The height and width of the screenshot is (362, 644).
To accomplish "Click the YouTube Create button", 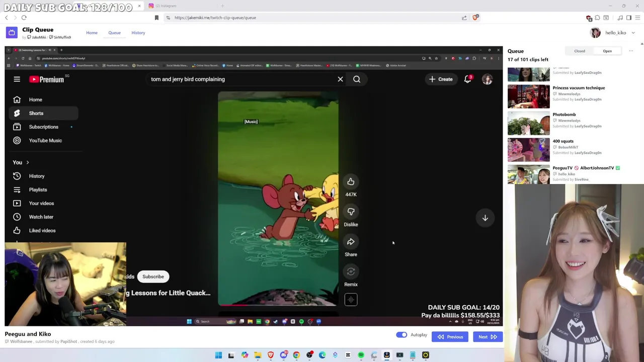I will pos(441,79).
